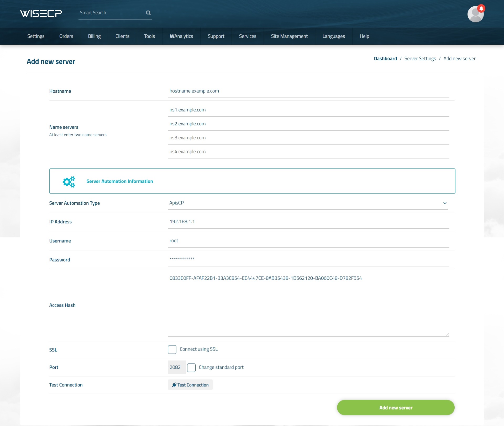Click the ns1.example.com name server field

pyautogui.click(x=308, y=110)
